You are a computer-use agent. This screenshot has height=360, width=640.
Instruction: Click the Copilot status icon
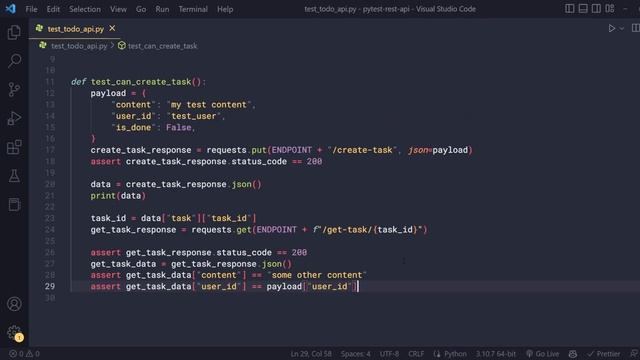pyautogui.click(x=573, y=354)
